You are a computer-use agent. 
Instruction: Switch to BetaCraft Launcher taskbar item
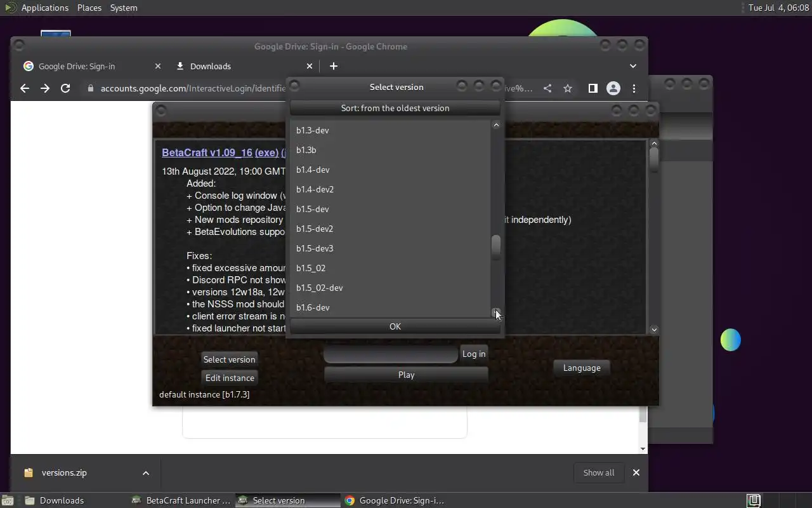click(180, 500)
